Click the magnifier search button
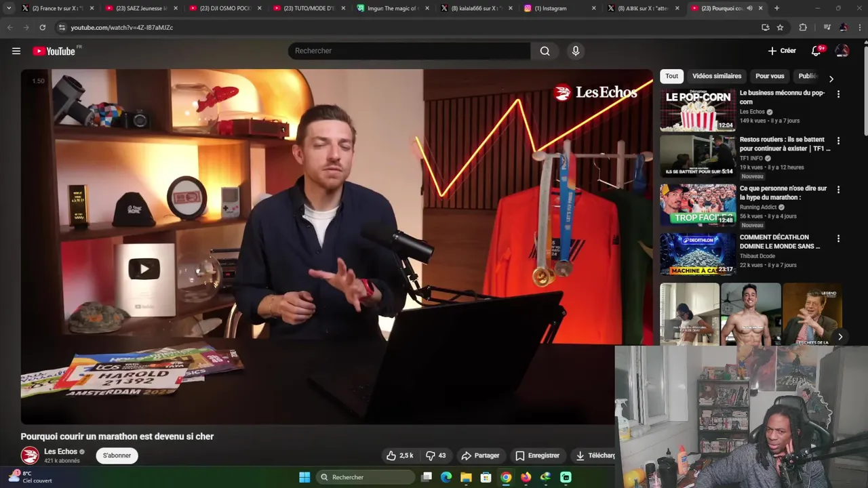The width and height of the screenshot is (868, 488). 545,51
